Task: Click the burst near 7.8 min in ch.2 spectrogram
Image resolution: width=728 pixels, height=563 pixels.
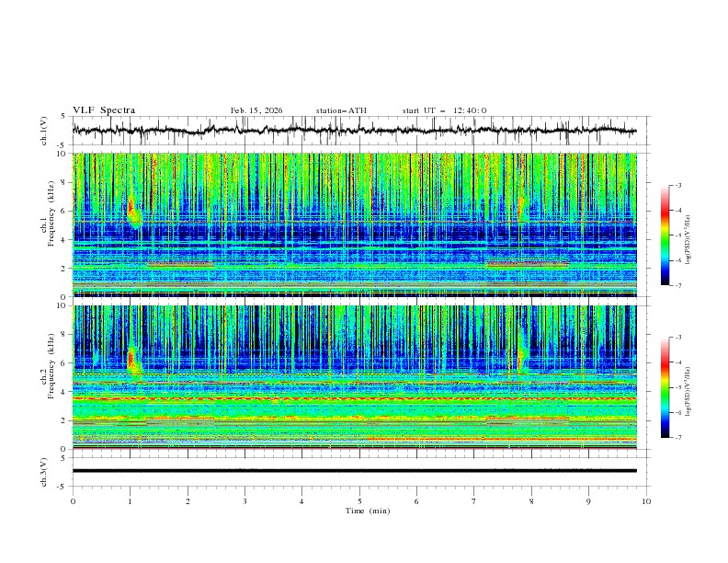Action: point(520,357)
